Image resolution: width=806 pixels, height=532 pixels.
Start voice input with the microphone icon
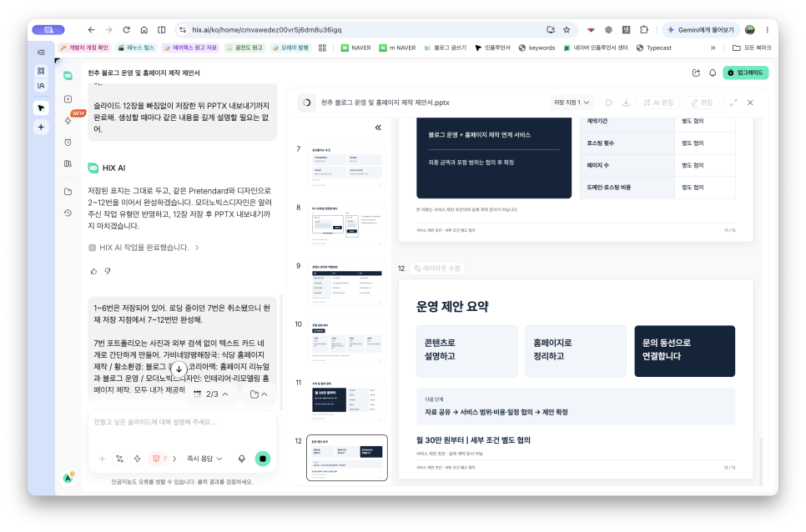[242, 459]
